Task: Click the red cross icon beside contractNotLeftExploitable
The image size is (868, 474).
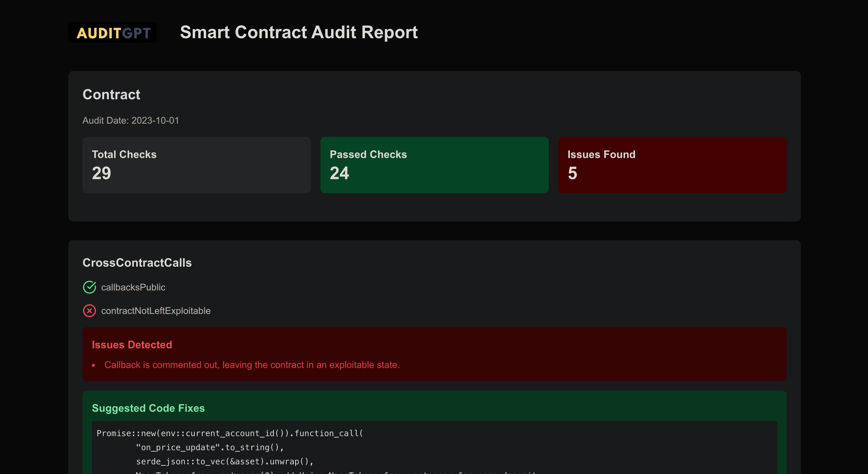Action: [x=89, y=311]
